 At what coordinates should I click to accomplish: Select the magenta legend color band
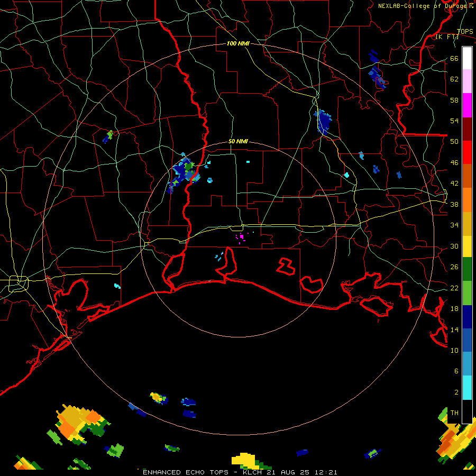click(x=467, y=105)
